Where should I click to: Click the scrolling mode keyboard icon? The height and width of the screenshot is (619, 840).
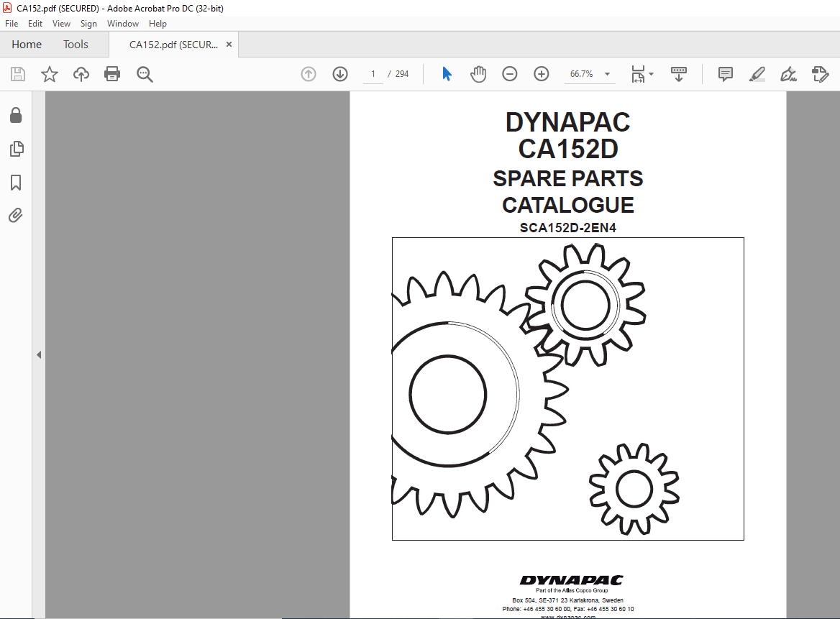679,74
